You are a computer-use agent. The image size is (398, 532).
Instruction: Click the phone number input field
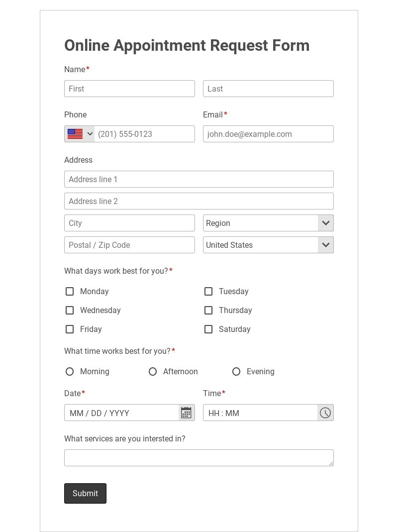144,134
